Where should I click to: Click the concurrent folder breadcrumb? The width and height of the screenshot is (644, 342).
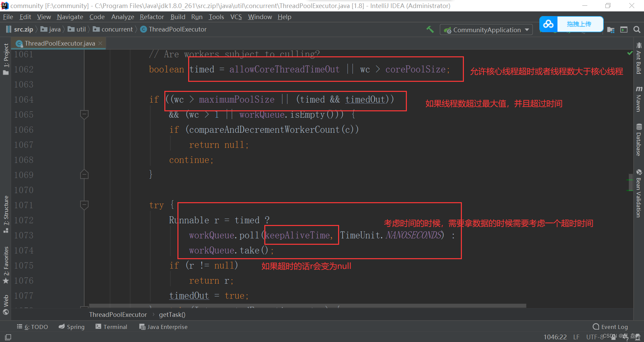point(113,30)
